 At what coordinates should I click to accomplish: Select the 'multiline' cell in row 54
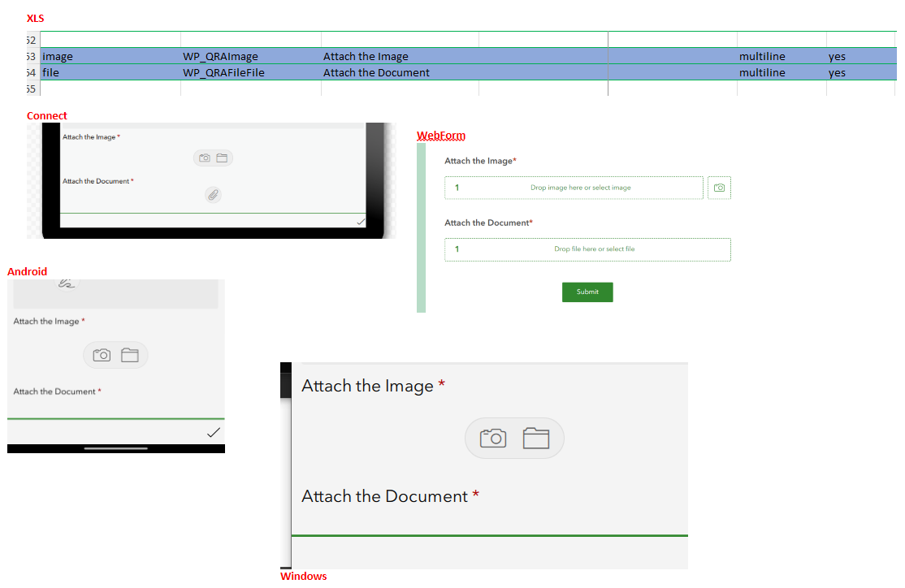tap(782, 72)
